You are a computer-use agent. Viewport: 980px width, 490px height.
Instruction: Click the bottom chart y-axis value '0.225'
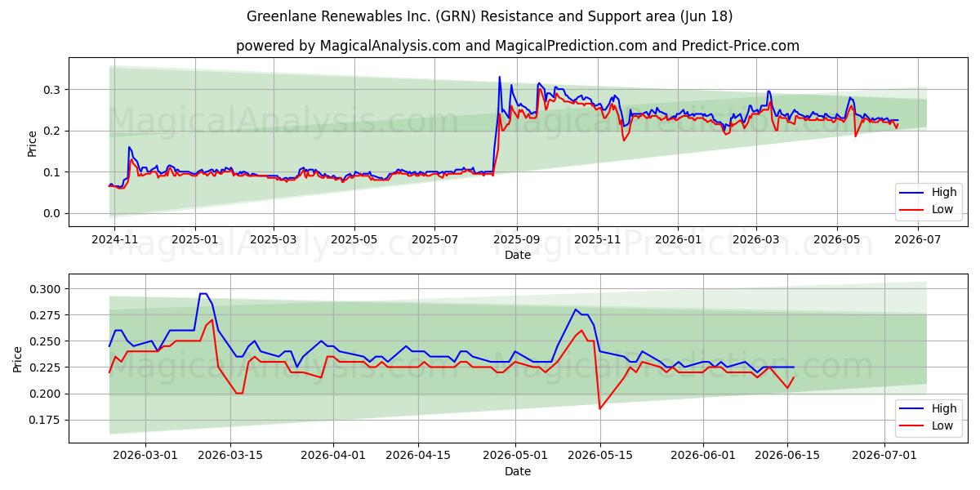pyautogui.click(x=46, y=367)
